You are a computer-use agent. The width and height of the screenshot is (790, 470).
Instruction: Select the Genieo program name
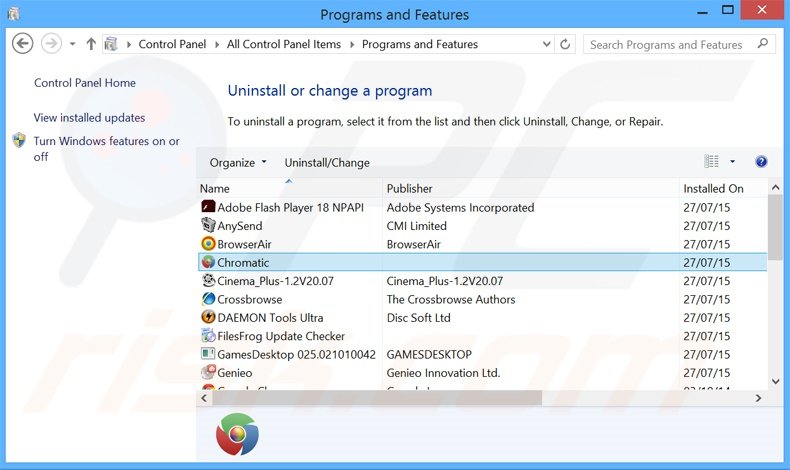coord(235,373)
